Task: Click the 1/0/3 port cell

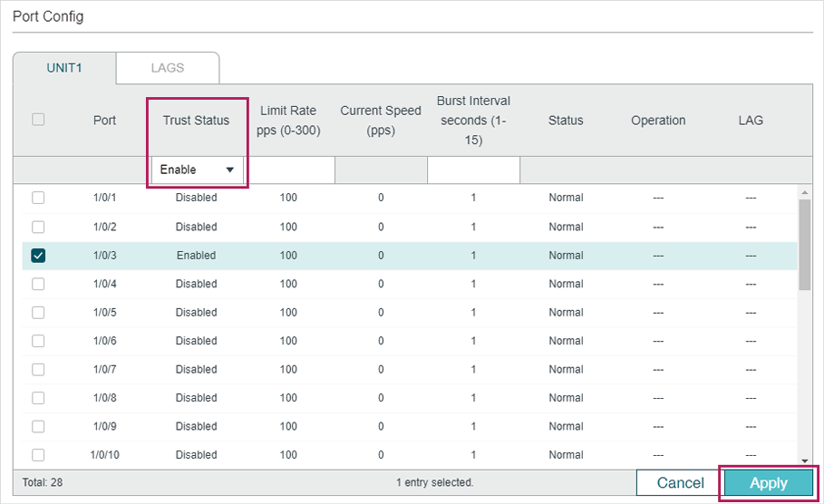Action: click(x=104, y=256)
